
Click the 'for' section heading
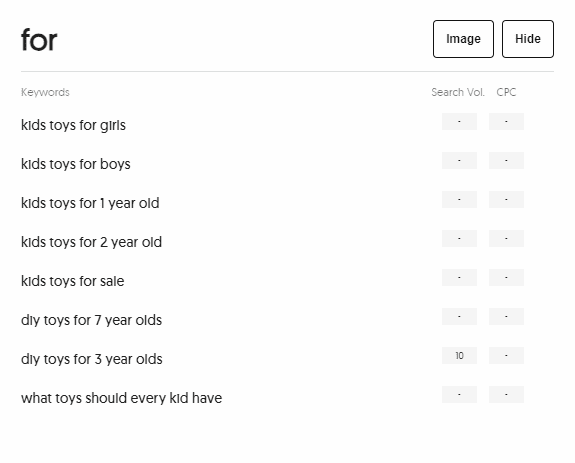(x=39, y=40)
